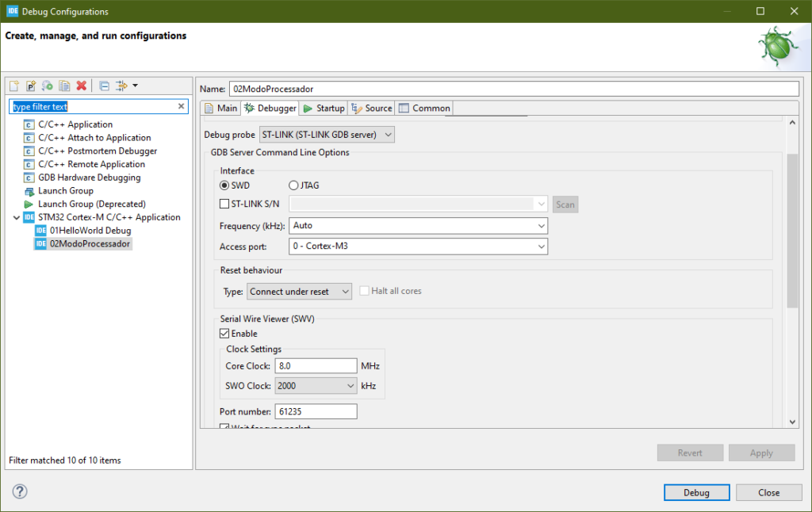This screenshot has width=812, height=512.
Task: Open the Debug probe dropdown
Action: click(327, 135)
